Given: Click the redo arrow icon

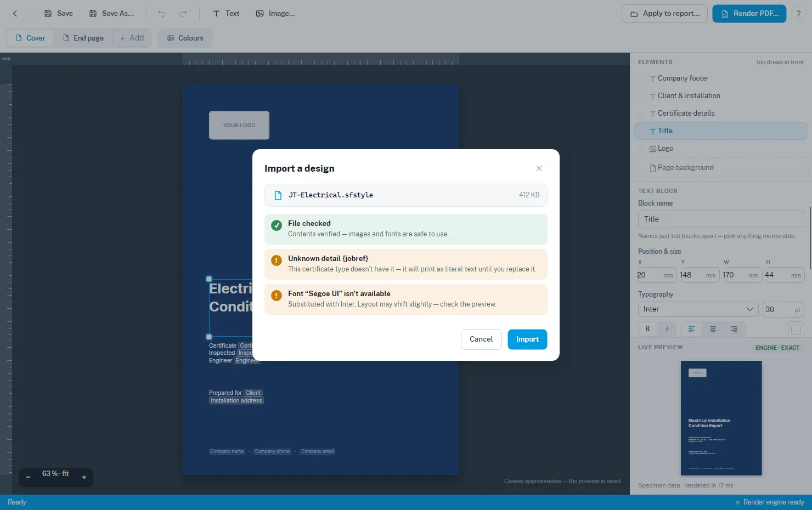Looking at the screenshot, I should coord(183,14).
